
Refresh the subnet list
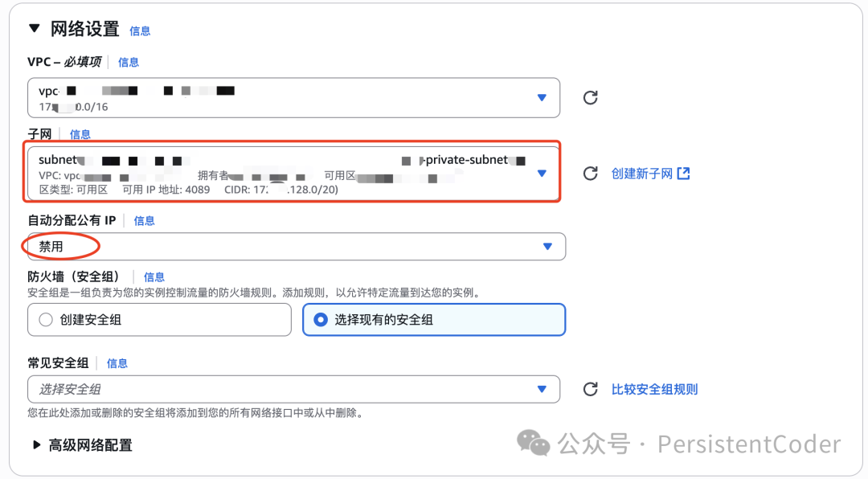(590, 174)
